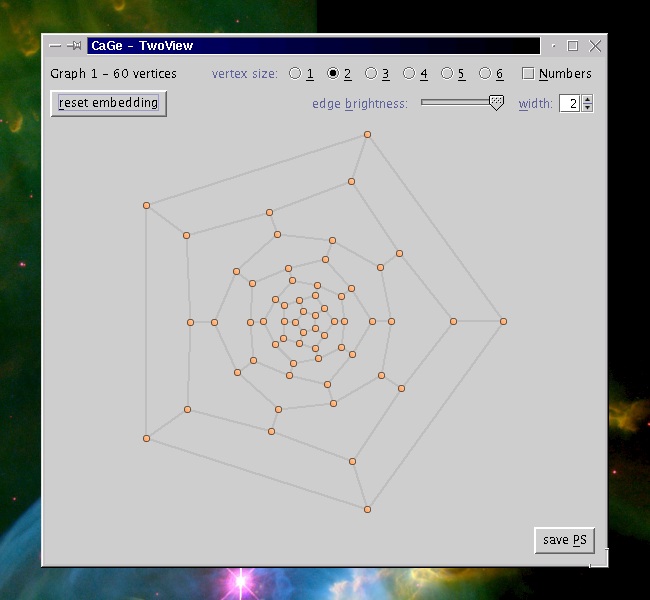Select vertex size 6 radio button
650x600 pixels.
[x=485, y=73]
